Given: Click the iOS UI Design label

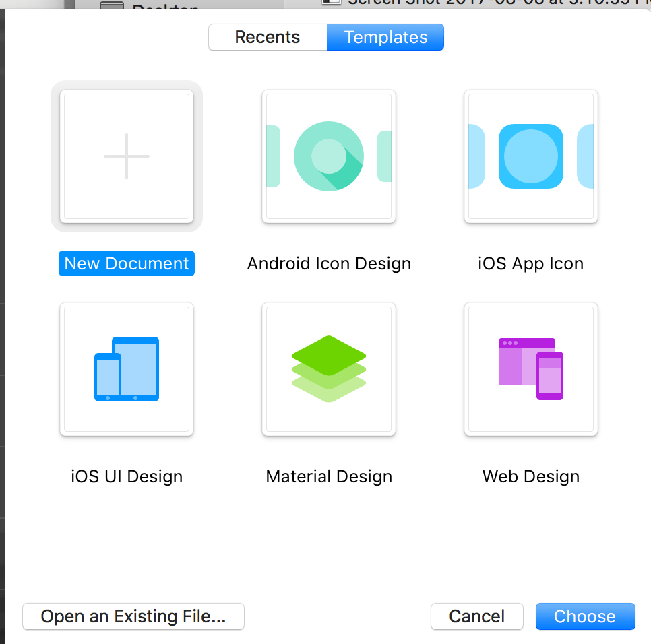Looking at the screenshot, I should (x=127, y=477).
